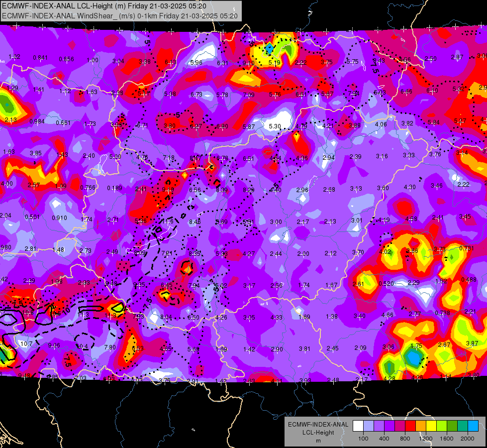Click the grid value '0.738'
The image size is (487, 448).
[x=442, y=313]
